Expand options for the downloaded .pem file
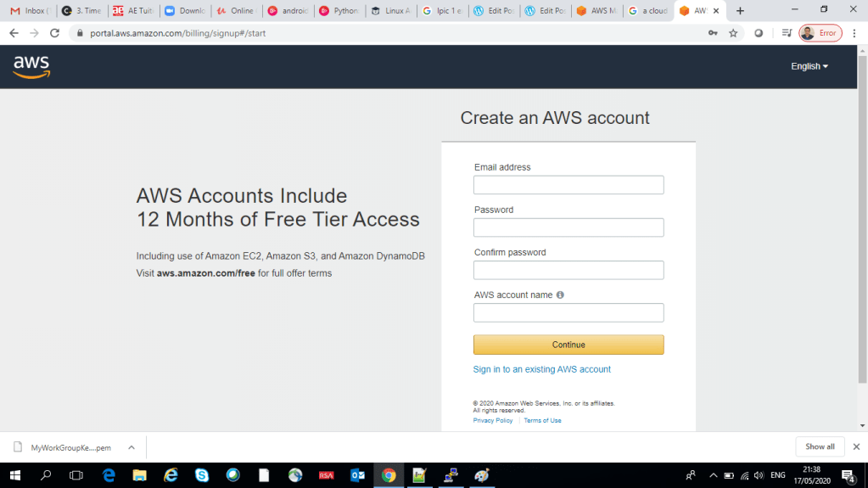This screenshot has height=488, width=868. (x=131, y=447)
